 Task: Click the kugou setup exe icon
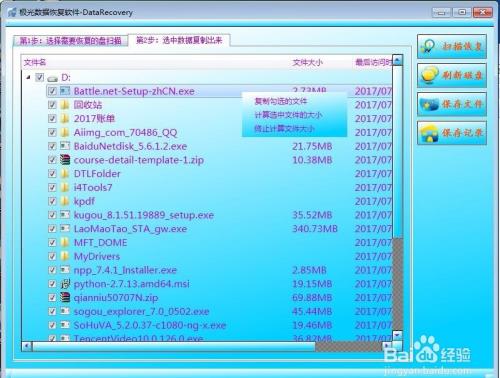pos(65,215)
